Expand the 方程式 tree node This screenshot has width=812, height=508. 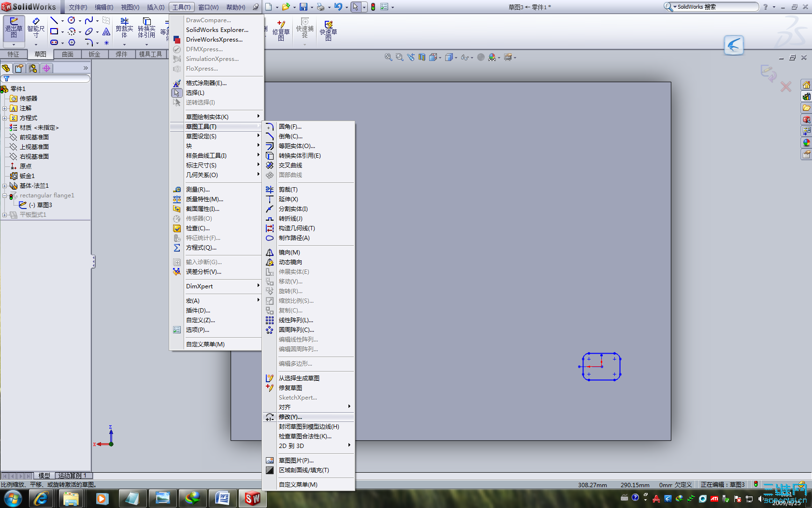click(5, 118)
